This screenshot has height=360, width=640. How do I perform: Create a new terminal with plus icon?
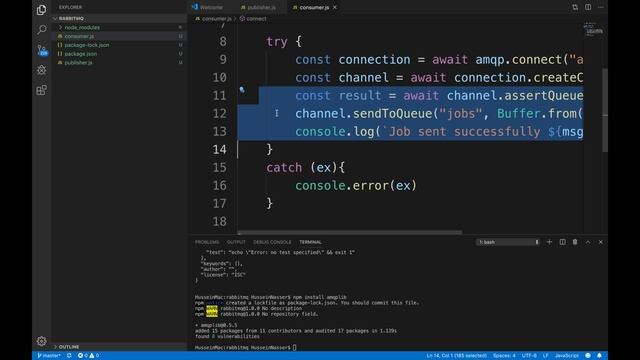coord(549,242)
